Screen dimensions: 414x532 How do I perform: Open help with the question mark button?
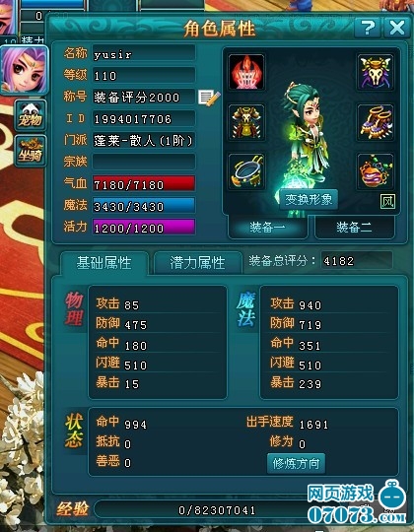[x=367, y=28]
